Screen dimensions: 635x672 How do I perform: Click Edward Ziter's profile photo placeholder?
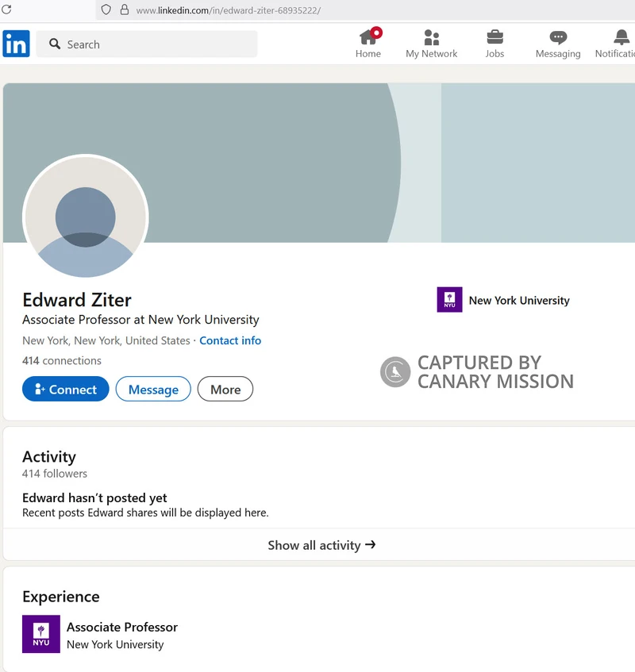[x=86, y=217]
